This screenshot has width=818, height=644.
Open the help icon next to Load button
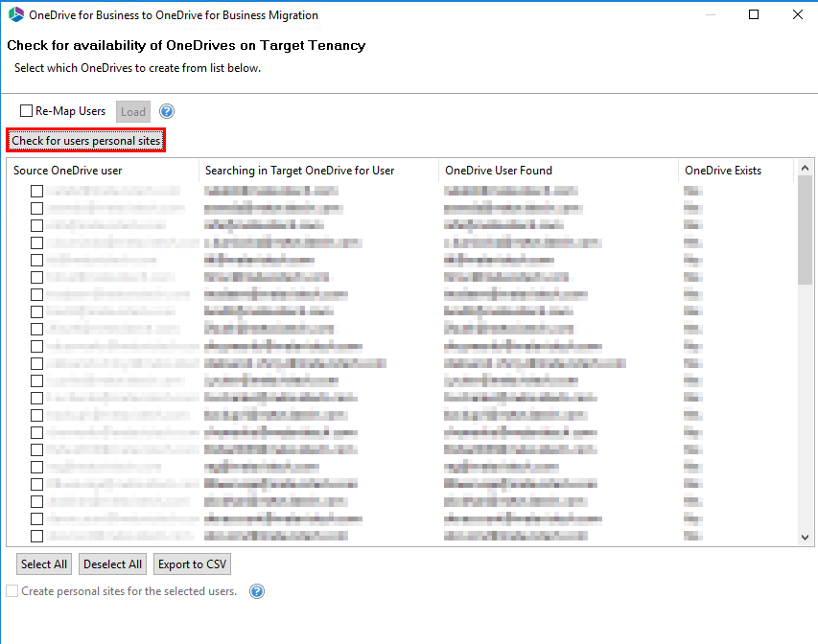point(165,111)
